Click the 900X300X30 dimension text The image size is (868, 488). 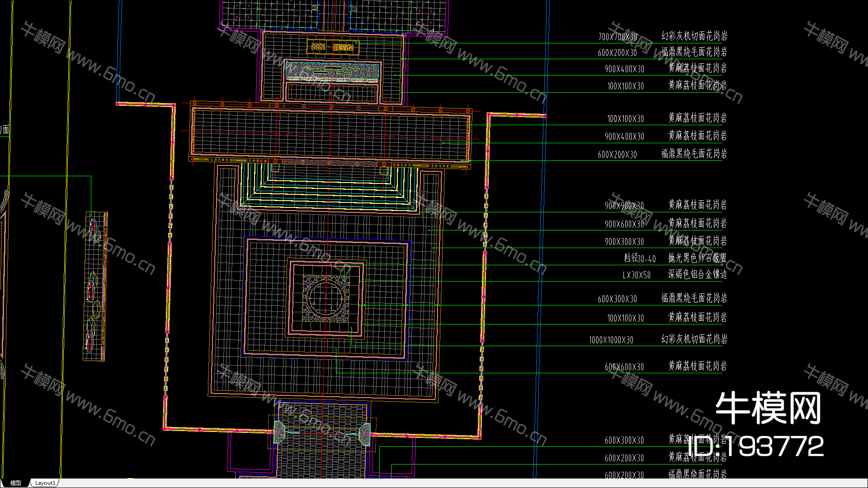pyautogui.click(x=624, y=242)
